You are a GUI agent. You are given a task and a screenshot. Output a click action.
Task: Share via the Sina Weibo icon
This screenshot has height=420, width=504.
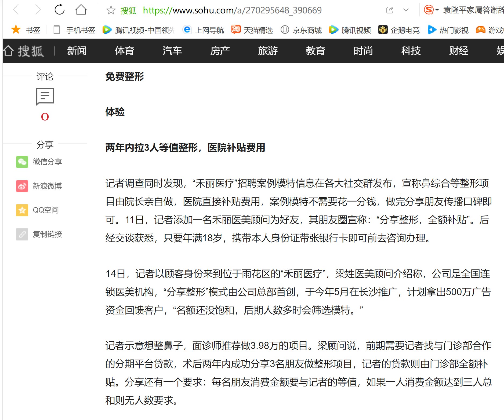click(22, 186)
